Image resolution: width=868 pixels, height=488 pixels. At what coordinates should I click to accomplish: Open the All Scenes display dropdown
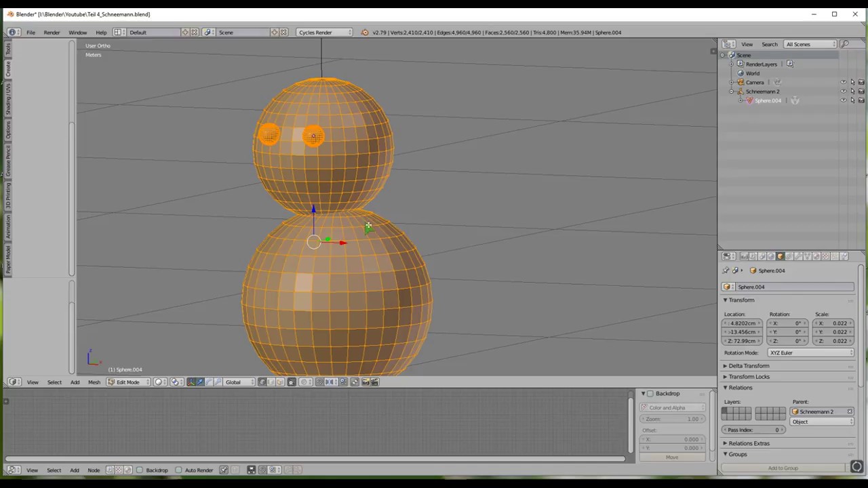pos(810,44)
